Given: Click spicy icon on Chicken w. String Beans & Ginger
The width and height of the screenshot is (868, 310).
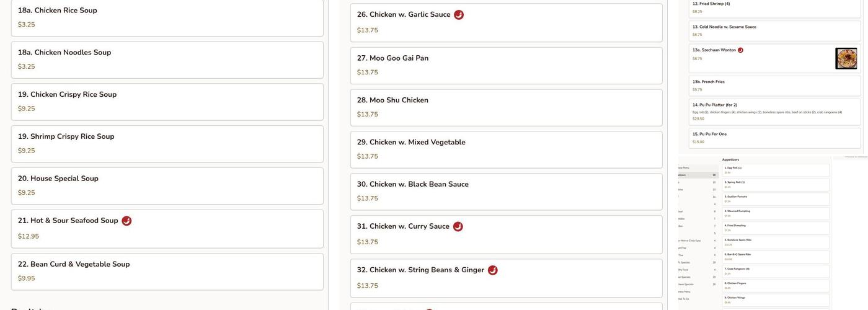Looking at the screenshot, I should (493, 270).
